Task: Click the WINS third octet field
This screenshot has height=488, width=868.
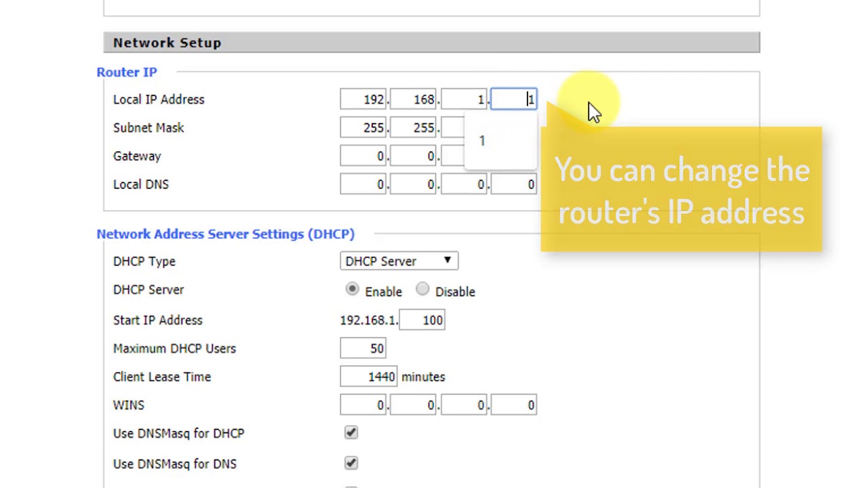Action: (464, 405)
